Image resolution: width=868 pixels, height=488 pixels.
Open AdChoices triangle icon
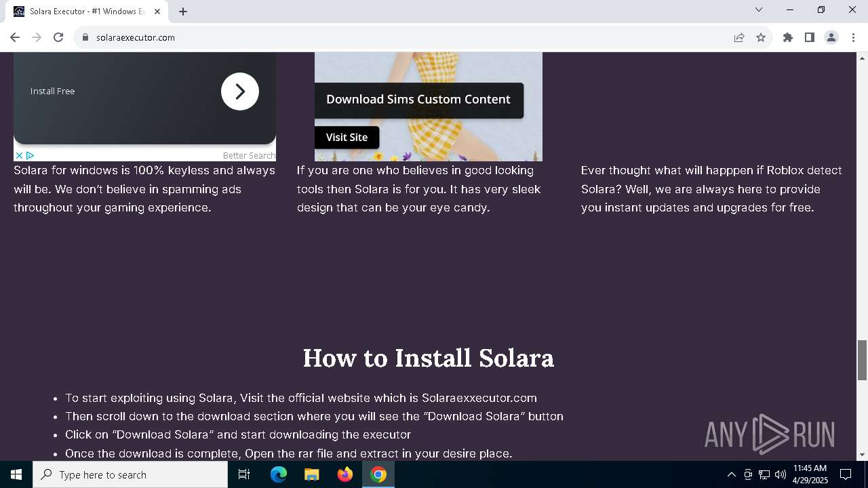click(x=30, y=155)
